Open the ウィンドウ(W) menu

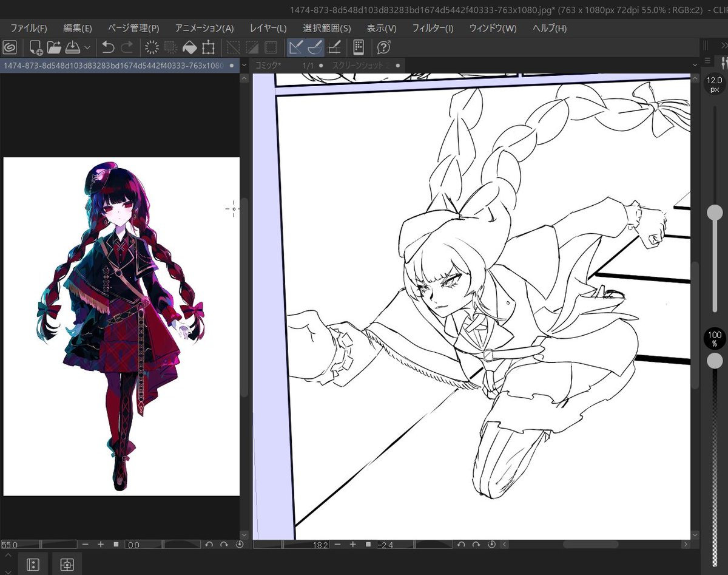493,28
